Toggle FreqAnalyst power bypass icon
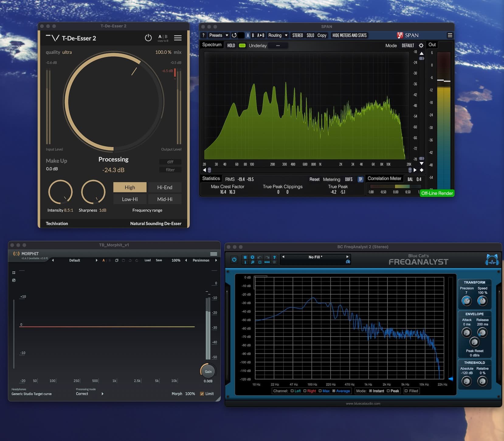Image resolution: width=504 pixels, height=441 pixels. [x=234, y=259]
